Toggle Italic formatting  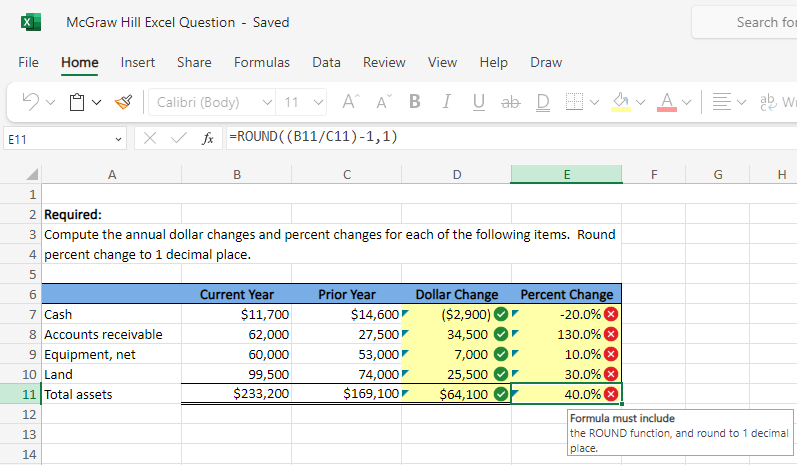pyautogui.click(x=446, y=102)
